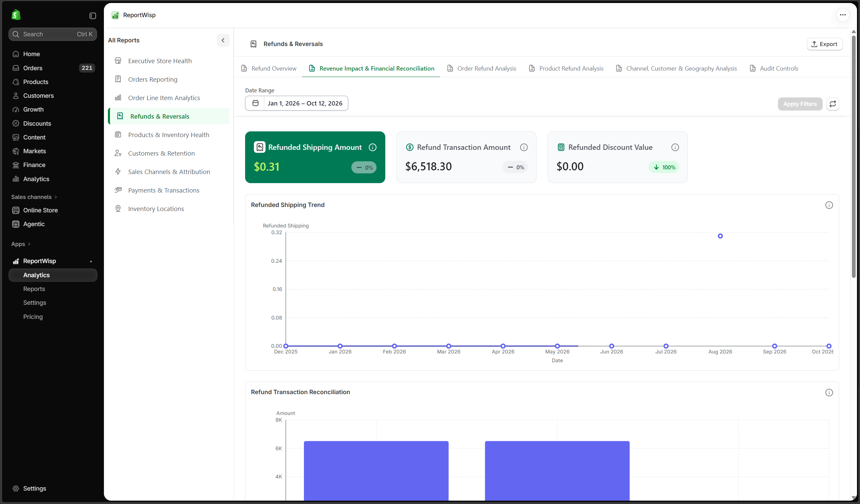Open Online Store sales channel
Screen dimensions: 860x504
pos(53,210)
